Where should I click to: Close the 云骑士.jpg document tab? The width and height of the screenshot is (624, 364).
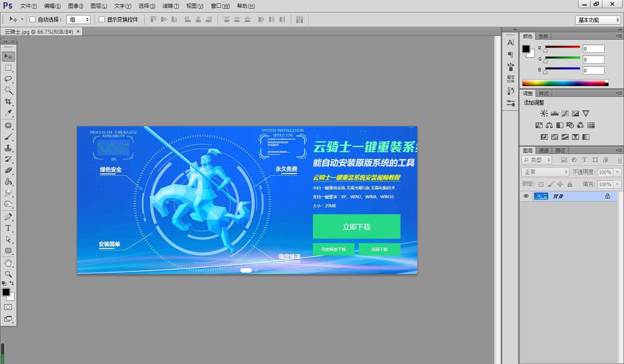coord(78,32)
